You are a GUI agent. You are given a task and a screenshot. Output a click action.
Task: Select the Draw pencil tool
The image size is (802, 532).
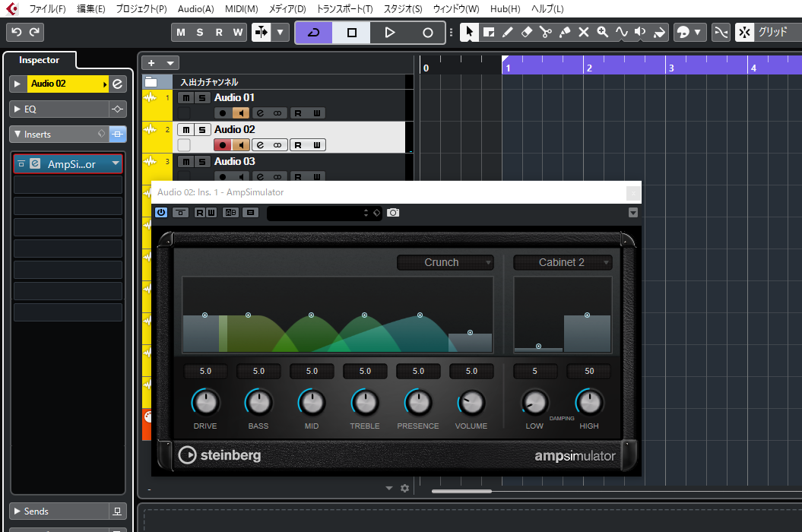(x=507, y=32)
